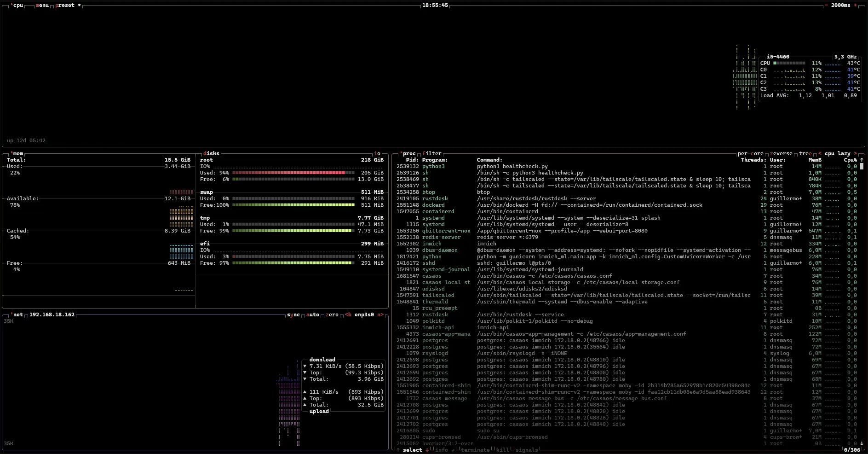Screen dimensions: 868x454
Task: Toggle the disks view in mem box
Action: click(x=211, y=153)
